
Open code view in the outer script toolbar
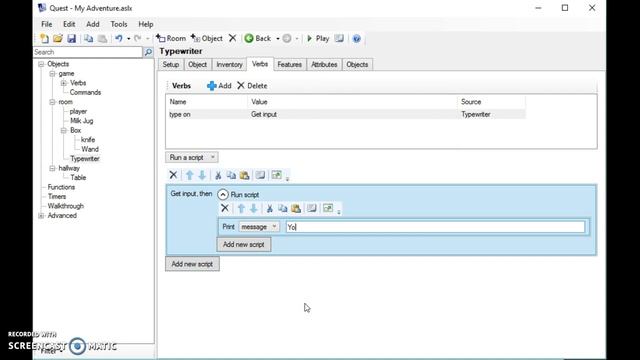260,175
